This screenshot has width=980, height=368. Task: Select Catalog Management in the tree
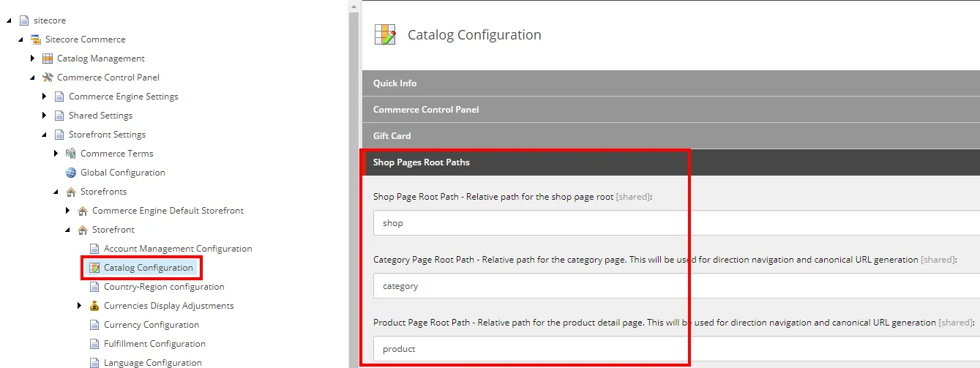[x=101, y=59]
